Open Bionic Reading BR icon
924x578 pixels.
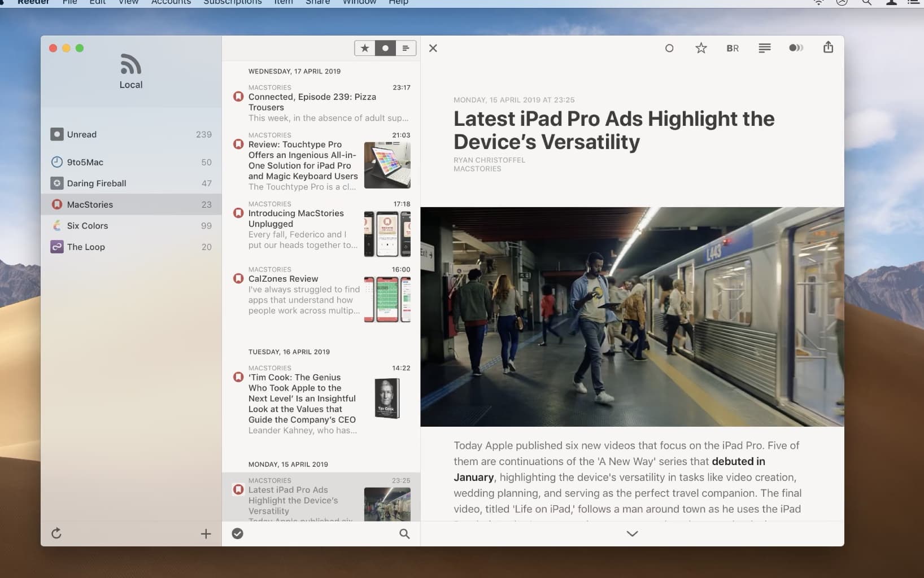coord(733,49)
